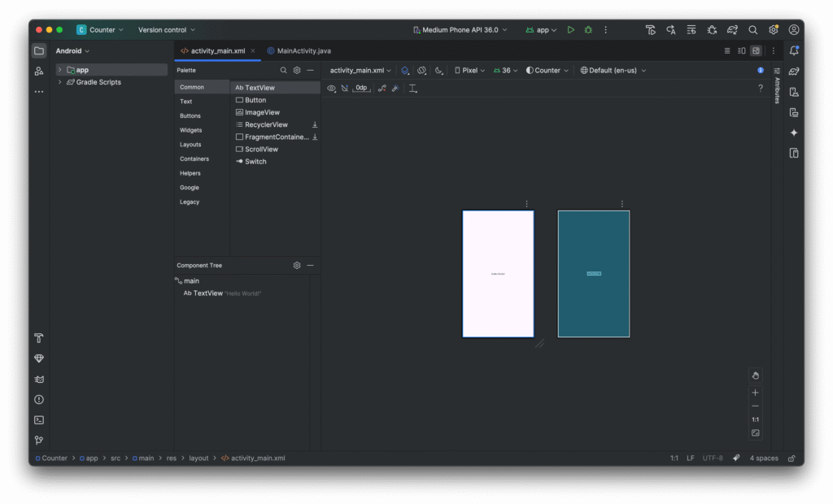Screen dimensions: 833x504
Task: Click the Infer Constraints magic wand icon
Action: tap(395, 88)
